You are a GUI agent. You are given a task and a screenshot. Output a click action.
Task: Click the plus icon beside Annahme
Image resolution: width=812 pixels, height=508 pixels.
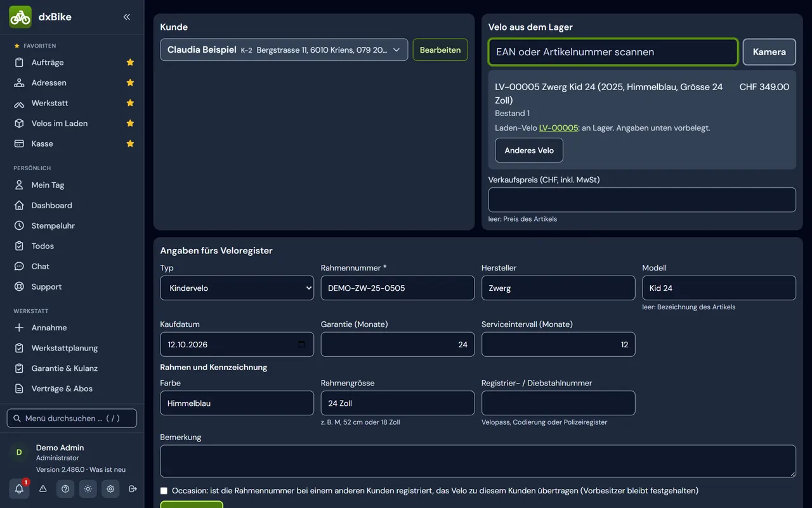[19, 328]
